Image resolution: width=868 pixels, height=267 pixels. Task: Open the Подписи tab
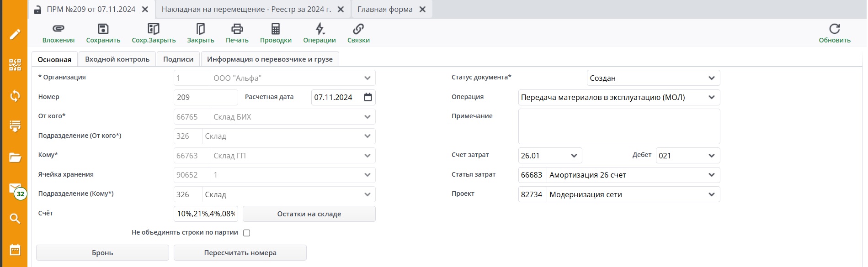[x=178, y=59]
